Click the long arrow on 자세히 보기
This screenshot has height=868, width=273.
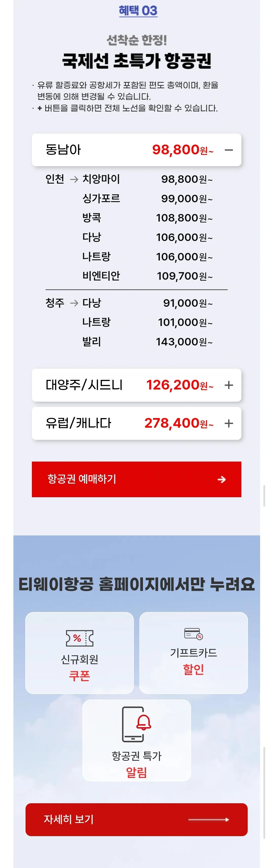(x=209, y=819)
